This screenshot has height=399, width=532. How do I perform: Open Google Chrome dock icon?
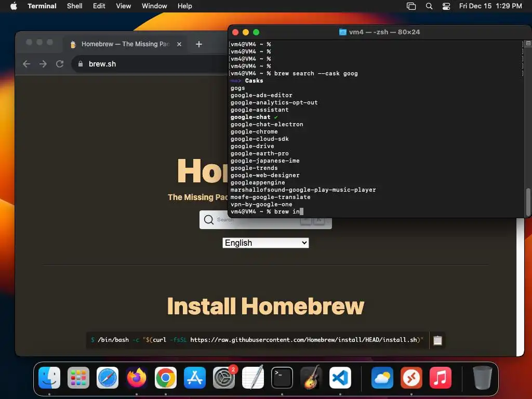[x=166, y=378]
